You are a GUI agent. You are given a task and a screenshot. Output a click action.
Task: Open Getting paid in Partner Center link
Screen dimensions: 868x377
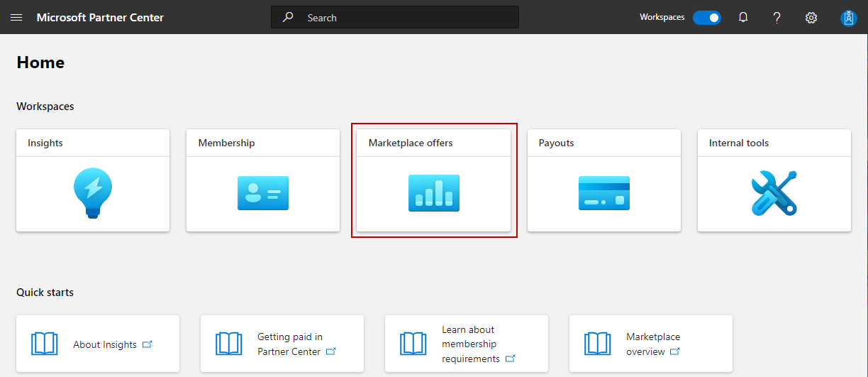(289, 344)
